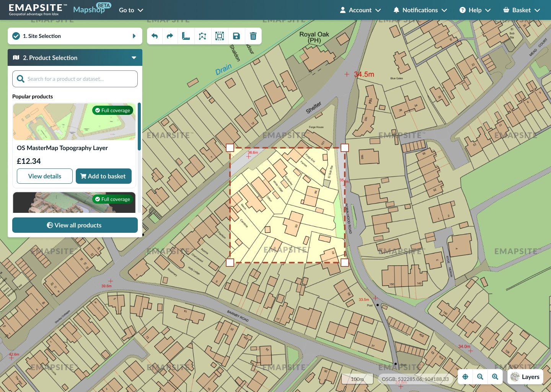551x392 pixels.
Task: Activate the draw polygon tool
Action: 202,36
